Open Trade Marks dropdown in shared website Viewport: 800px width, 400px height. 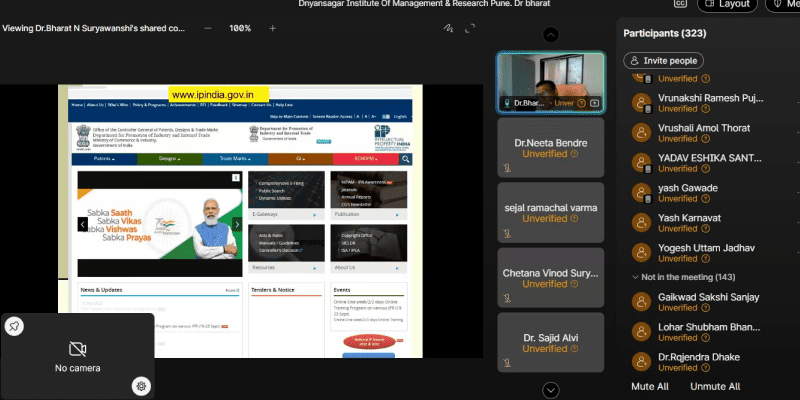pos(235,159)
